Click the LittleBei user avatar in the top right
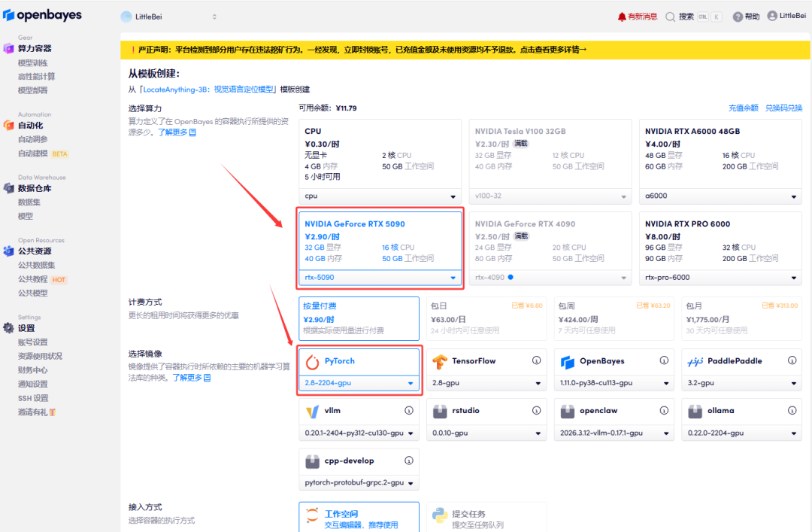This screenshot has height=532, width=812. pos(772,16)
